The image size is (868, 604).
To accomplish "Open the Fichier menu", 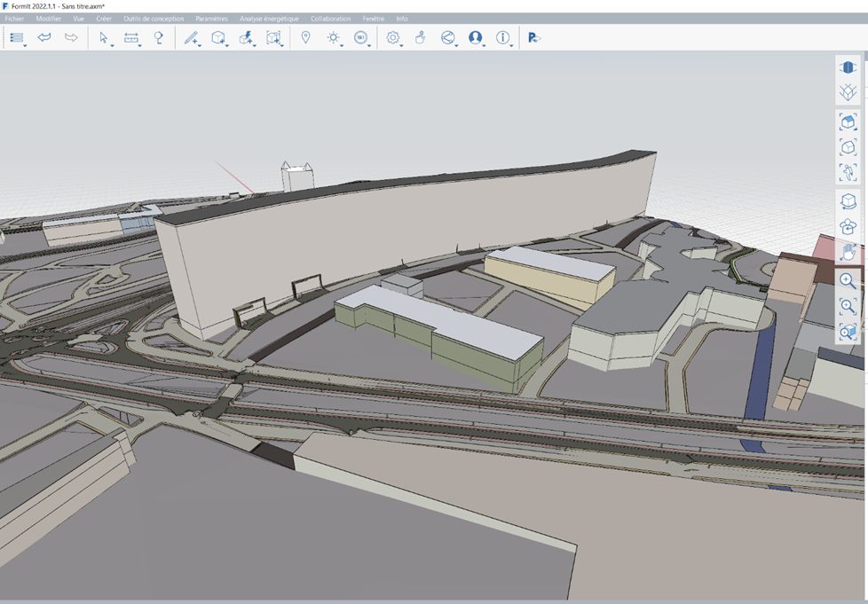I will click(x=15, y=18).
